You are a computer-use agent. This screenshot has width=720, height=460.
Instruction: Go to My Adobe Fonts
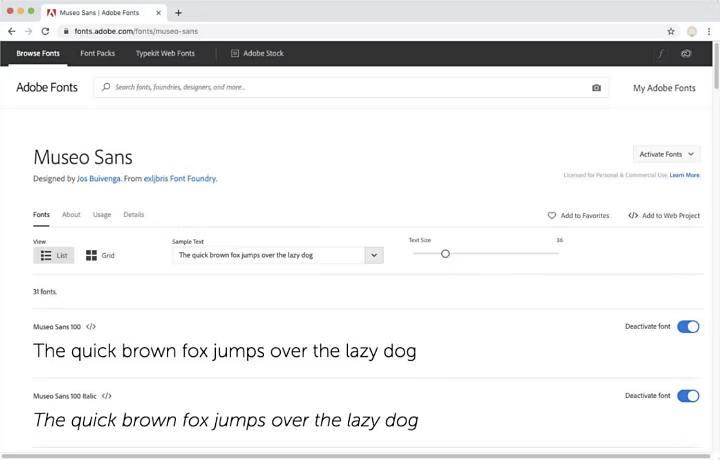pyautogui.click(x=664, y=88)
